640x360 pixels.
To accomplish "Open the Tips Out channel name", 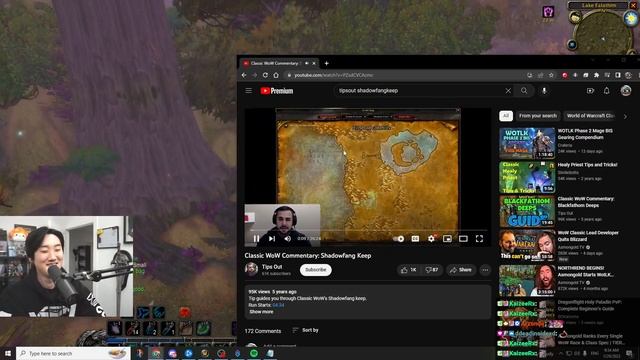I will coord(272,267).
